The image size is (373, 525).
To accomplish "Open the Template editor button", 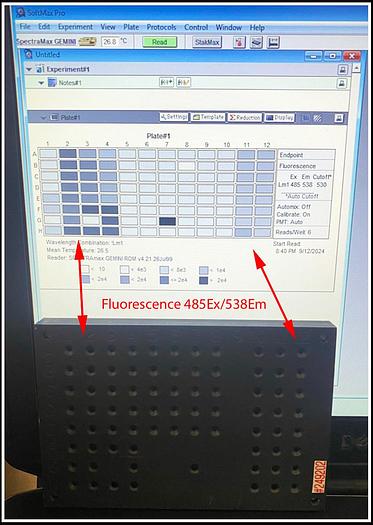I will pos(209,117).
